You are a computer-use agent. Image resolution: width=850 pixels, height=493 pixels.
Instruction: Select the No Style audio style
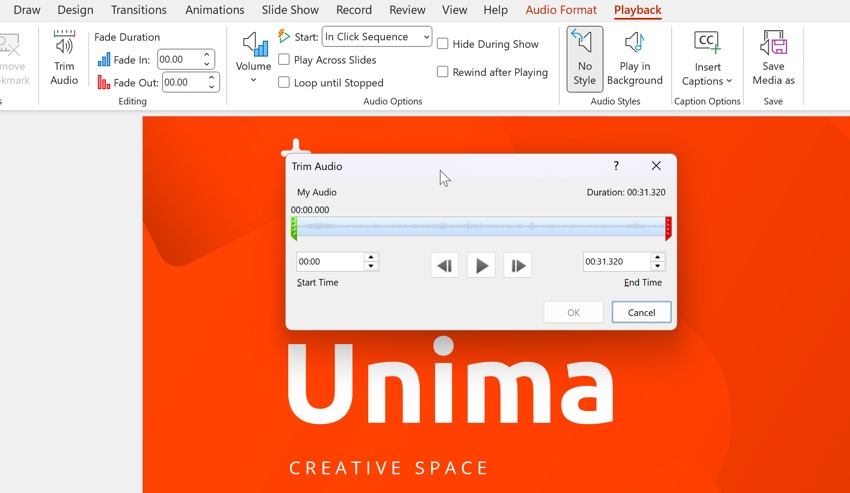(x=584, y=59)
